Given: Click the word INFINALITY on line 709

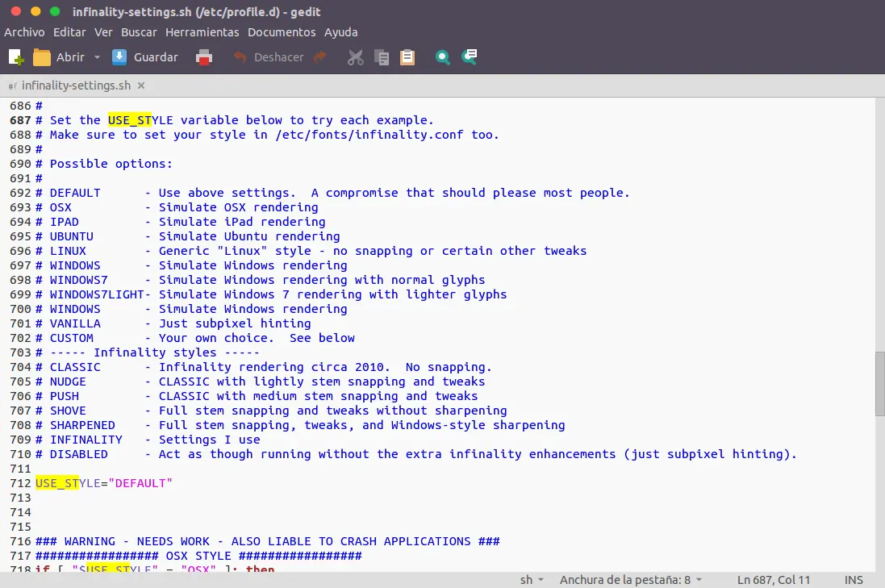Looking at the screenshot, I should [x=86, y=440].
